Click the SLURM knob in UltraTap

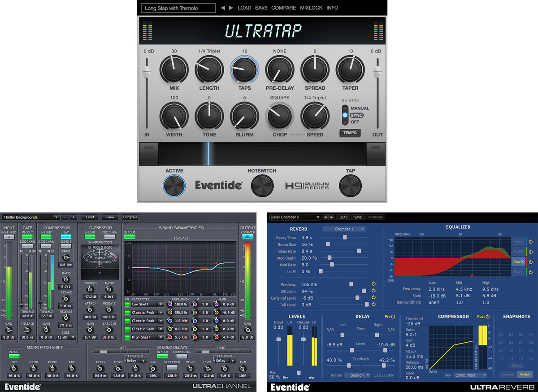(244, 116)
